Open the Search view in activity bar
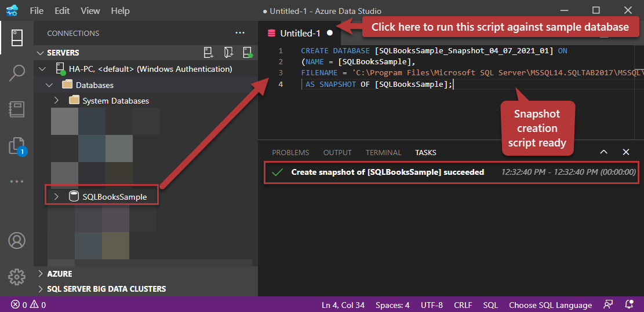Image resolution: width=644 pixels, height=312 pixels. click(x=16, y=73)
